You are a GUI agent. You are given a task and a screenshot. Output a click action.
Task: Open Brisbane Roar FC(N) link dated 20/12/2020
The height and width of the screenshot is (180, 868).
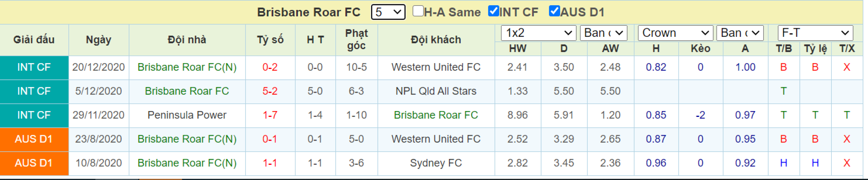pyautogui.click(x=187, y=67)
